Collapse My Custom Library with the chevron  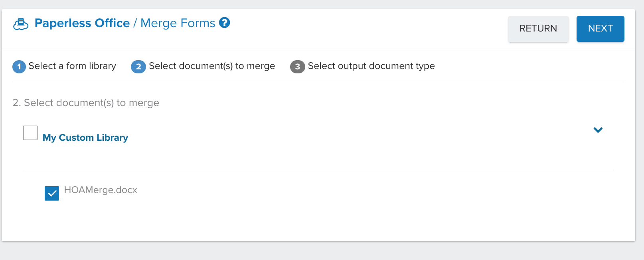pyautogui.click(x=598, y=130)
